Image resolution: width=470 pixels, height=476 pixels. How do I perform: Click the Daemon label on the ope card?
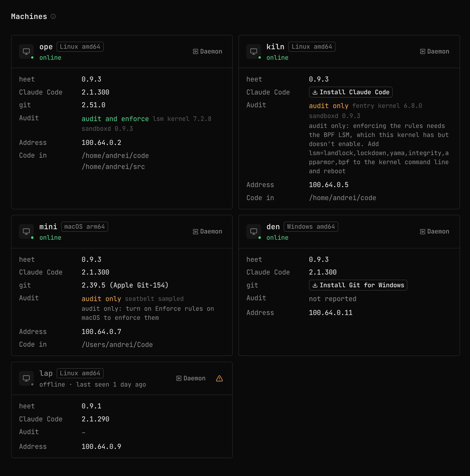pos(208,52)
